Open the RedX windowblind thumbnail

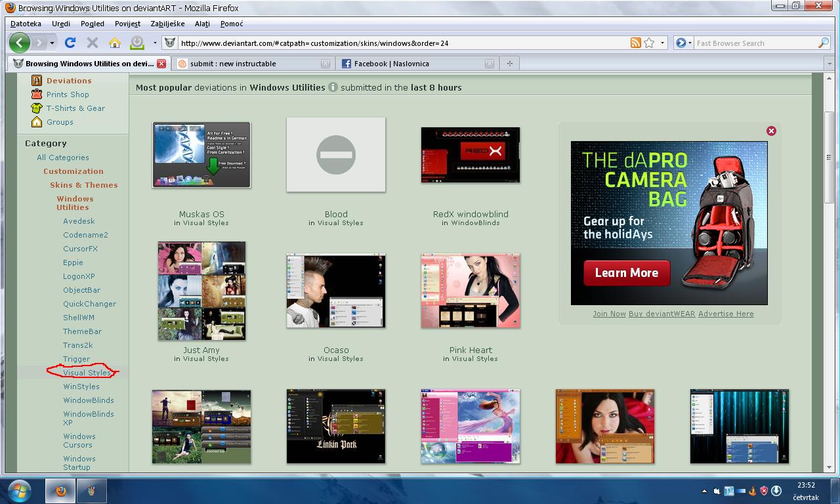pyautogui.click(x=471, y=155)
